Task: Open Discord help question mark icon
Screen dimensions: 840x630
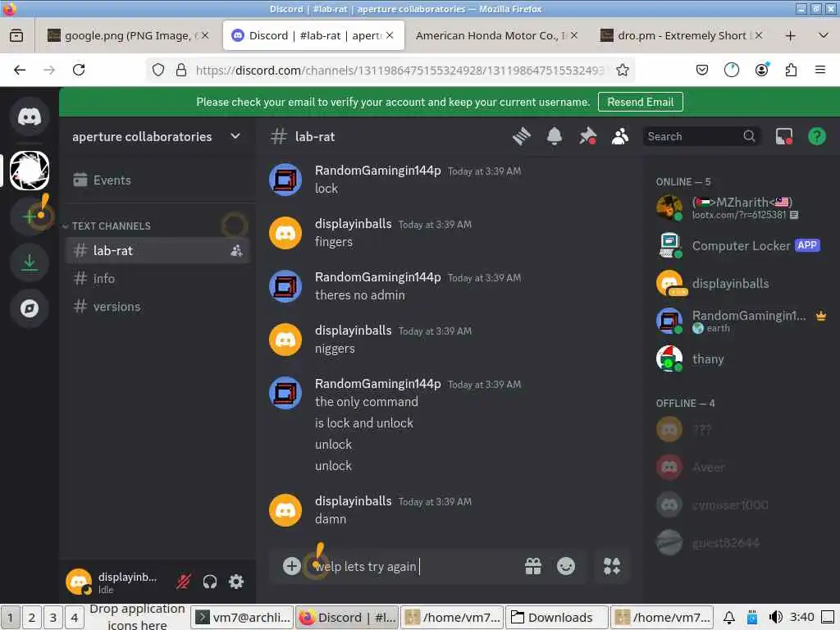Action: (x=816, y=137)
